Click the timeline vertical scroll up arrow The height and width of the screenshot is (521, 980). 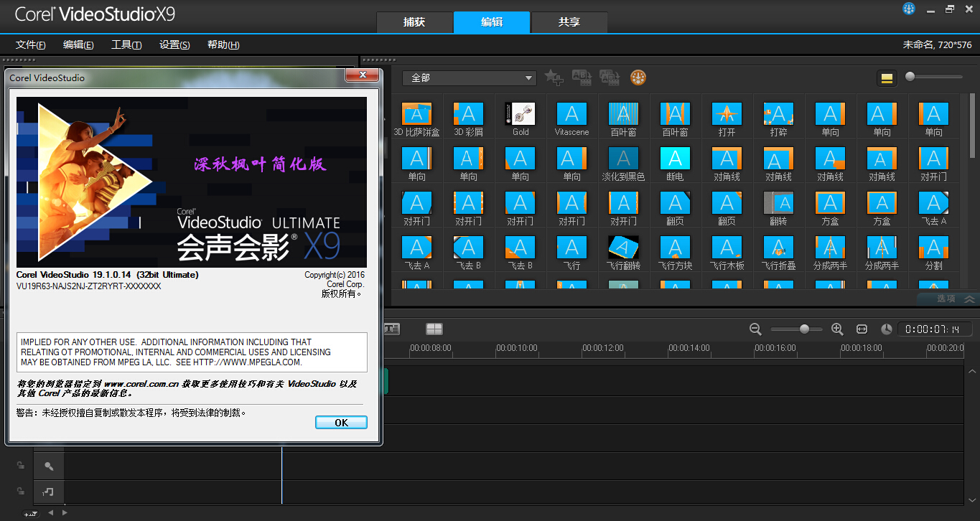(972, 371)
